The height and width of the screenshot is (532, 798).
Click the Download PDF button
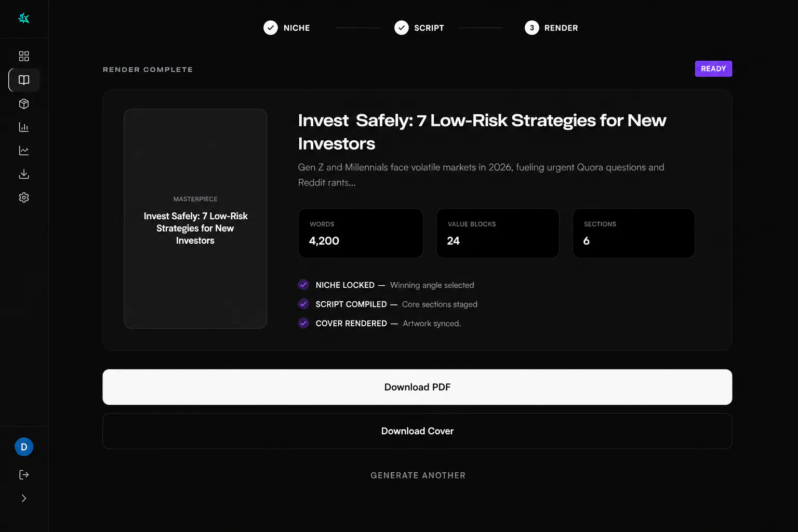[x=417, y=387]
